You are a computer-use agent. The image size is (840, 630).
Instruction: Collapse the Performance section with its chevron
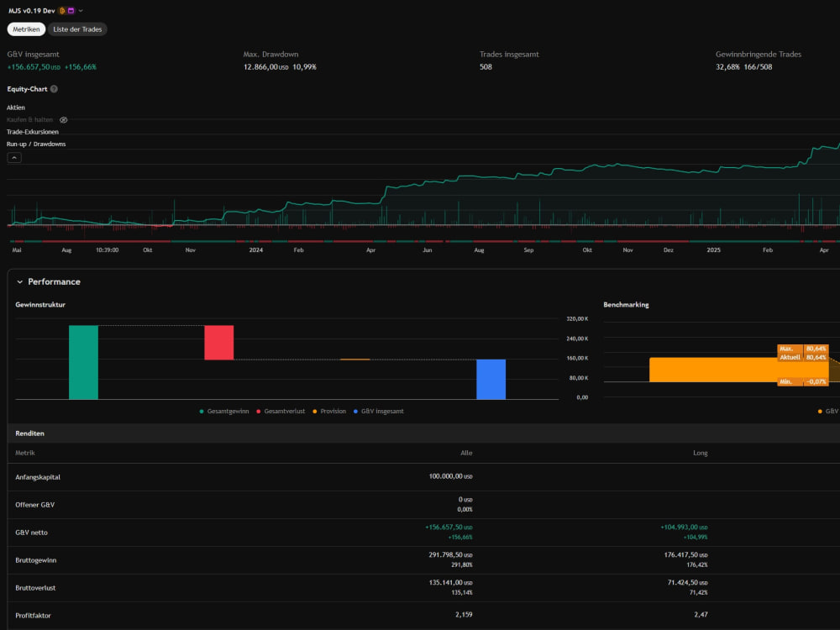[x=20, y=281]
